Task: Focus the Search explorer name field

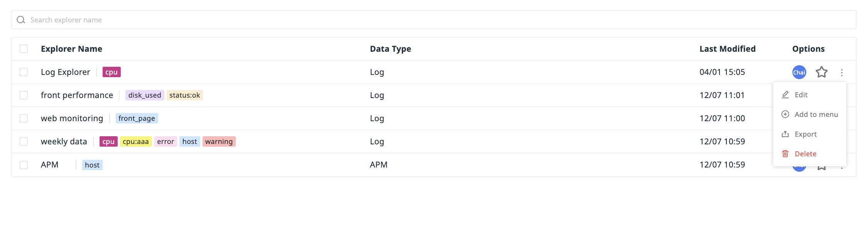Action: coord(434,20)
